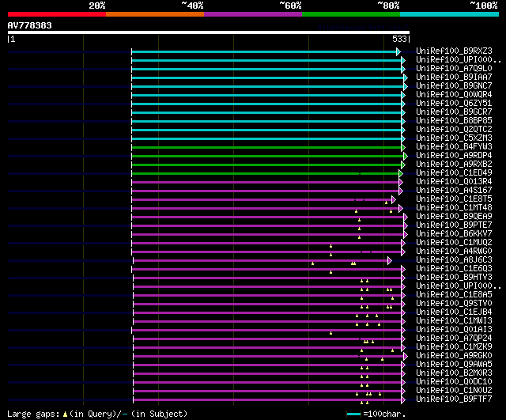This screenshot has height=420, width=506.
Task: Click the 533 query length marker
Action: [399, 39]
